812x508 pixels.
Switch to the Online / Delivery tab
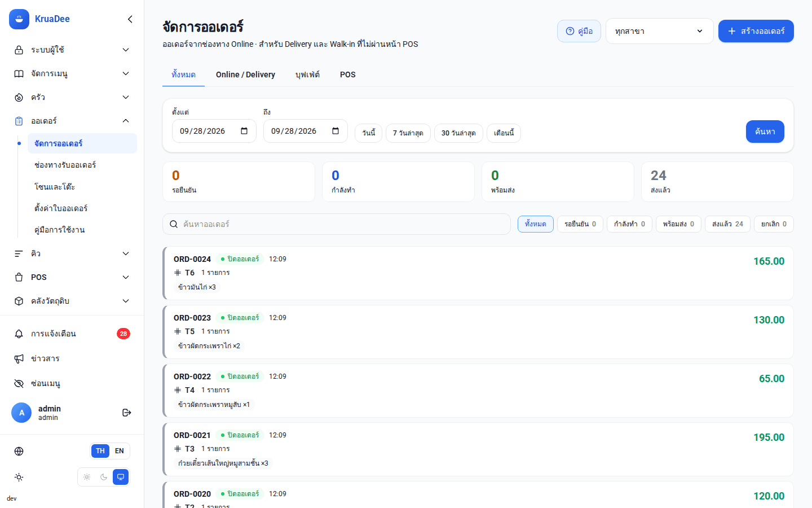tap(245, 75)
